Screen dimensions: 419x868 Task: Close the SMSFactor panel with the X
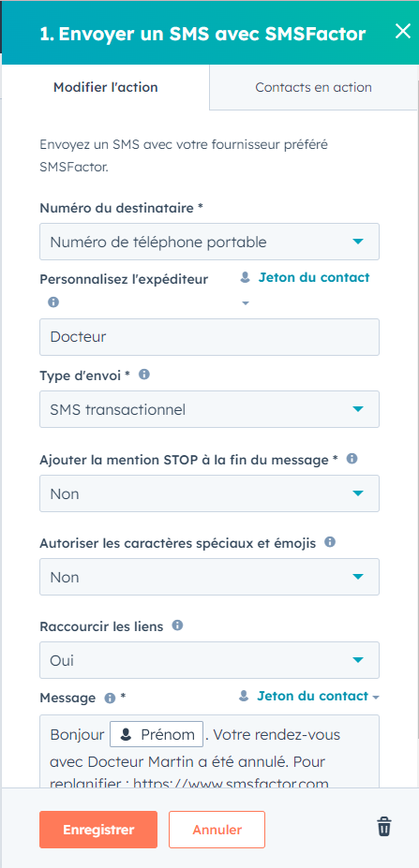pos(402,32)
